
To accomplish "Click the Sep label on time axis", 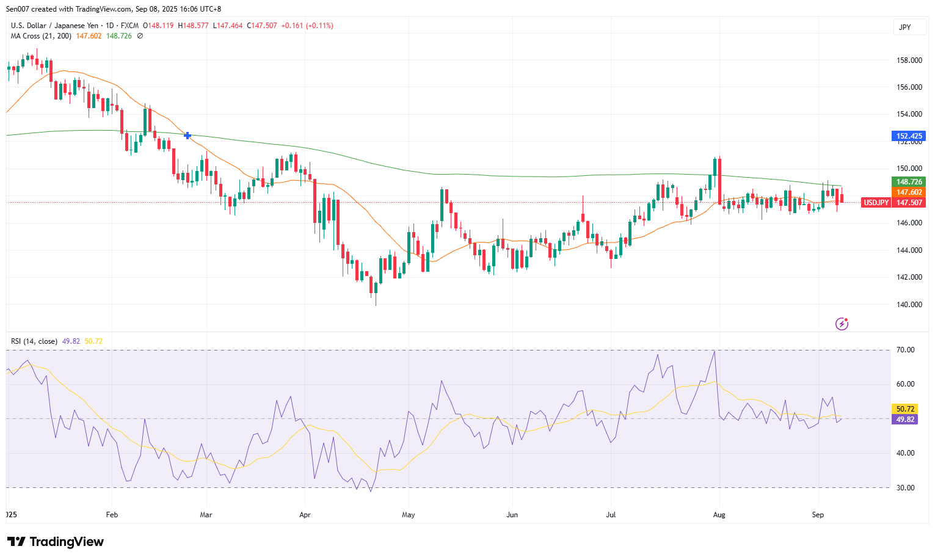I will coord(818,515).
